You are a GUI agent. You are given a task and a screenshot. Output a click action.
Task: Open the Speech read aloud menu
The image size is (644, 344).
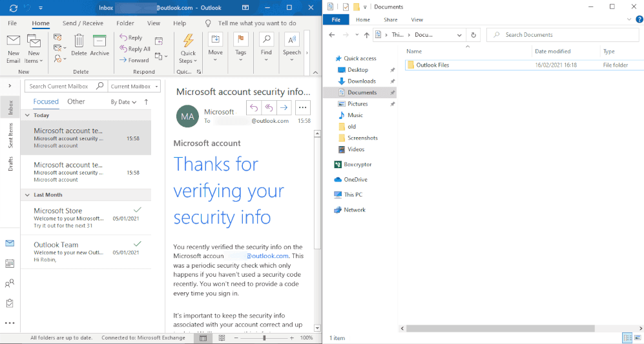pos(291,47)
